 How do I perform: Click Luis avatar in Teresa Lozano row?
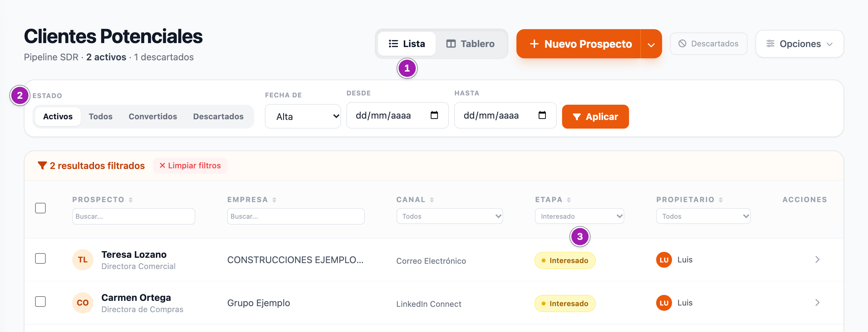point(664,260)
